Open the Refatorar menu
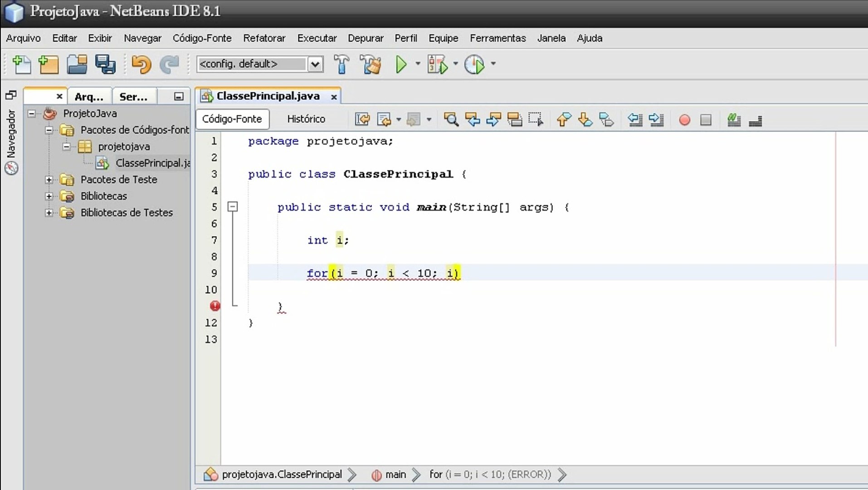Image resolution: width=868 pixels, height=490 pixels. pos(264,38)
